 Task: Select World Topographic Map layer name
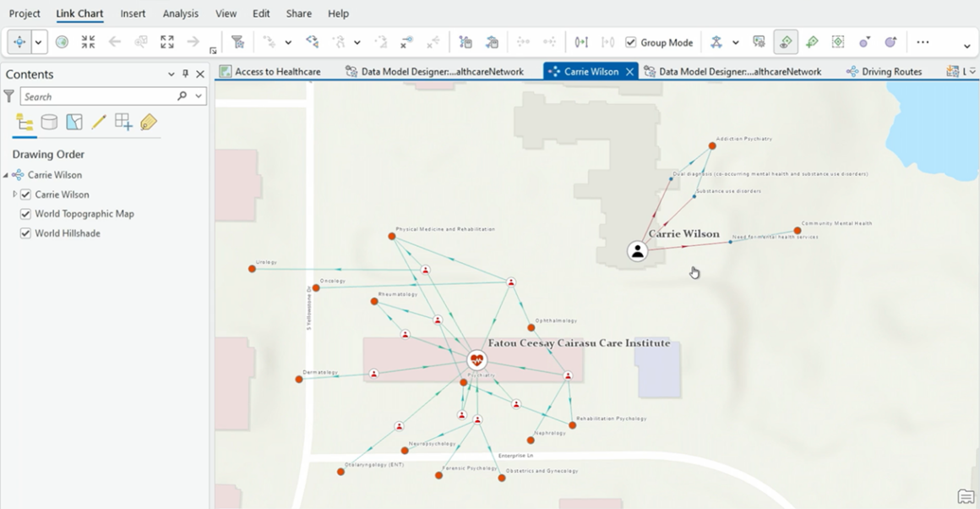(84, 214)
